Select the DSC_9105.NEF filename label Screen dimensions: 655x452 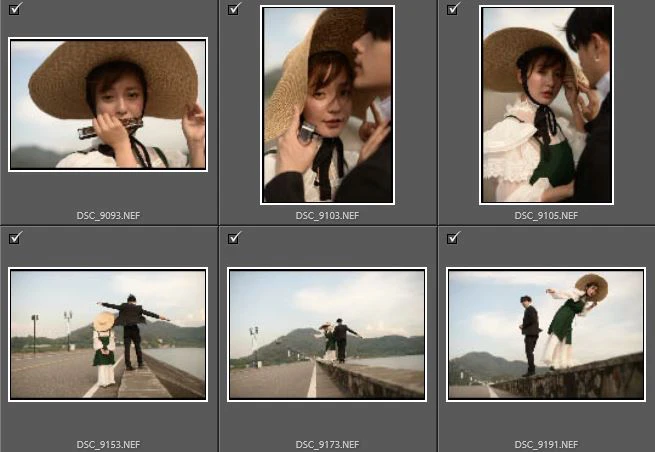click(546, 215)
